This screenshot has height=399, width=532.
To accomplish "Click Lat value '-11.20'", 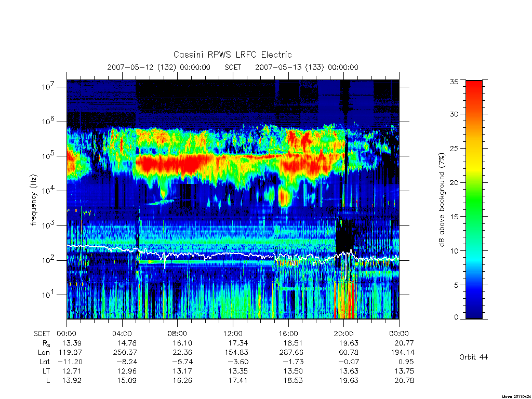I will click(70, 362).
